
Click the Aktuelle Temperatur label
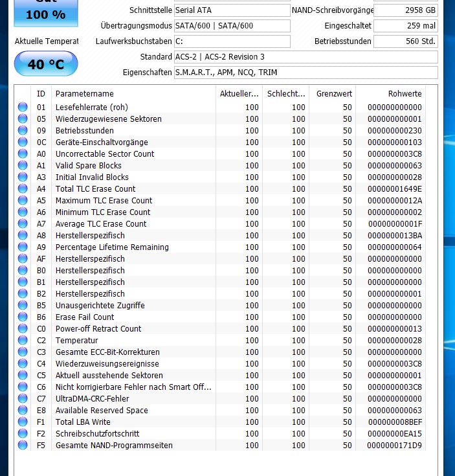click(x=47, y=41)
